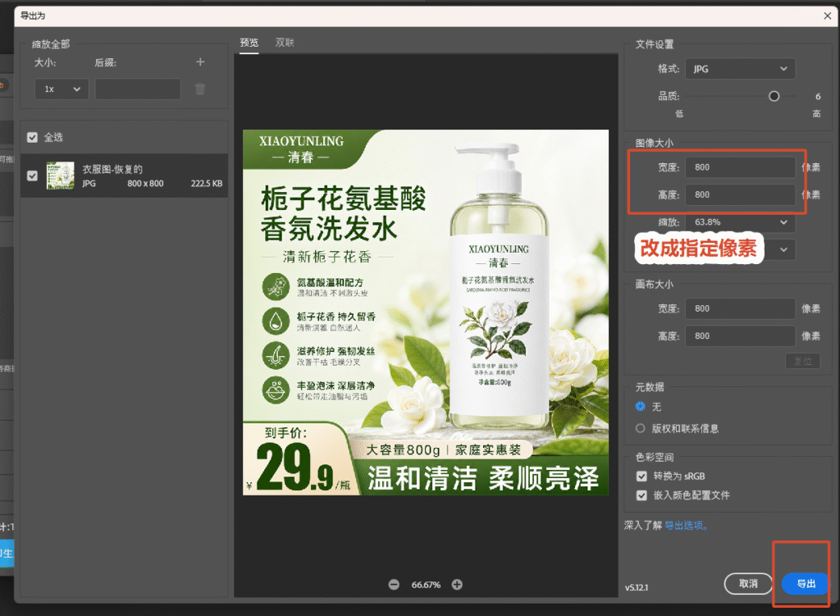Adjust the 品质 quality slider handle

774,97
